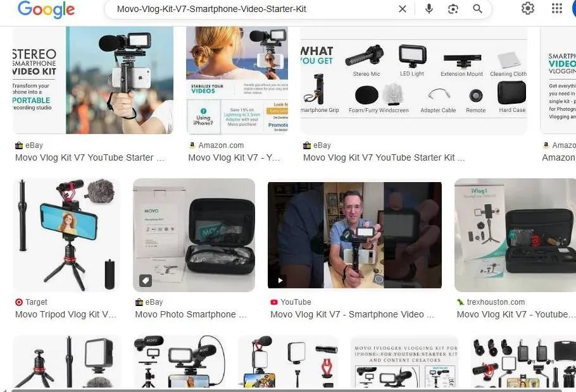Screen dimensions: 576x392
Task: Open the eBay Movo Photo Smartphone link
Action: click(185, 314)
